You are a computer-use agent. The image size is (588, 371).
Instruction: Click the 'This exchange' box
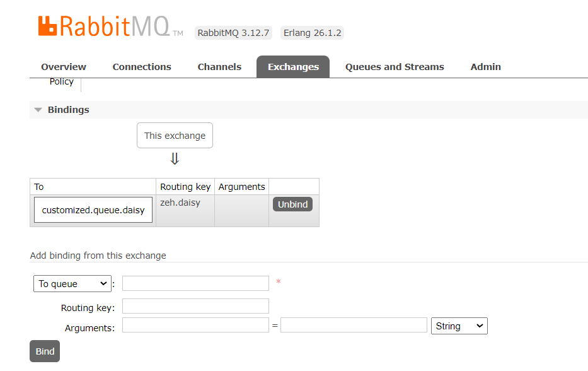(175, 136)
